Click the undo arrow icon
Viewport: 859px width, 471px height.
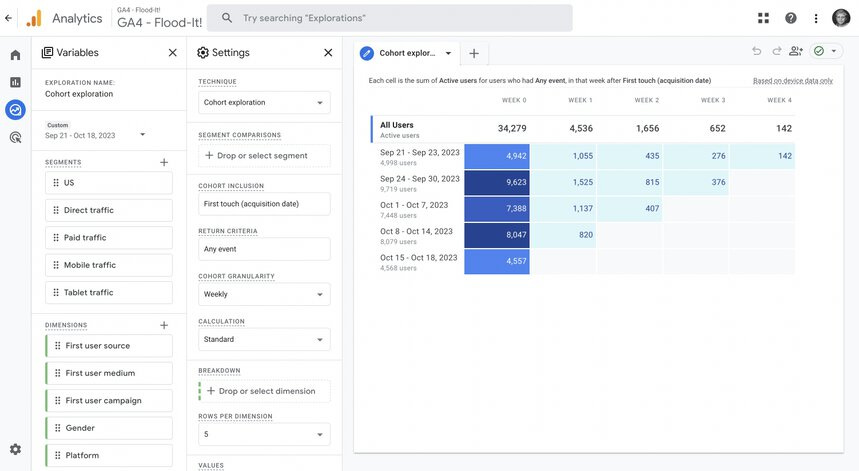point(757,51)
